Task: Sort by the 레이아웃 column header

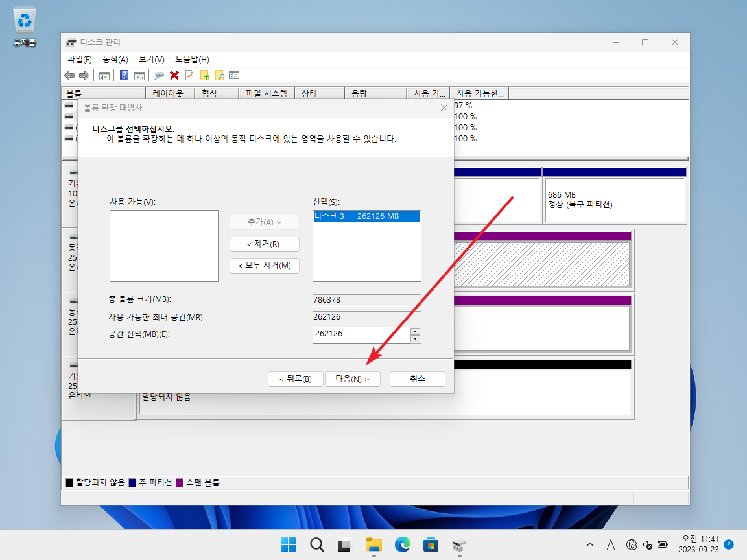Action: click(170, 93)
